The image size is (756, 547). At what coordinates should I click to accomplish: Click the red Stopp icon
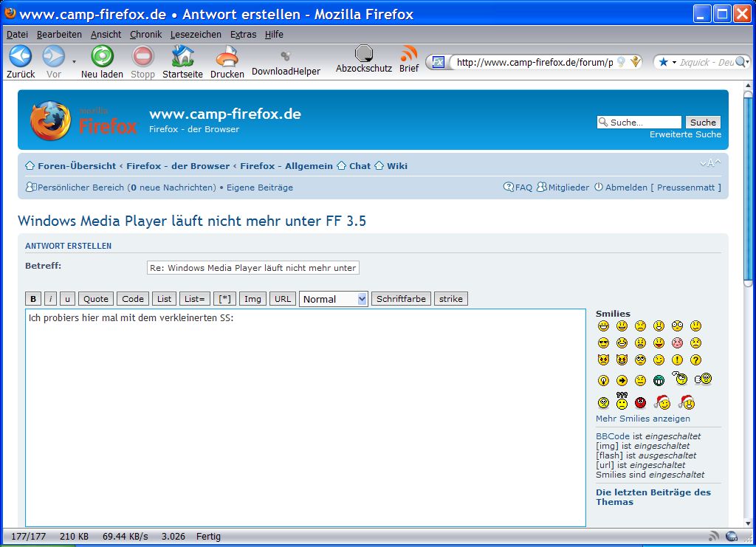point(142,56)
